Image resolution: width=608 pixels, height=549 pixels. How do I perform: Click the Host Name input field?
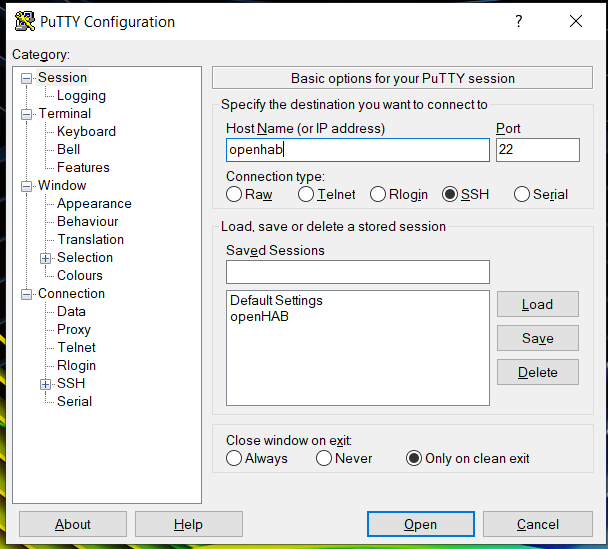358,150
